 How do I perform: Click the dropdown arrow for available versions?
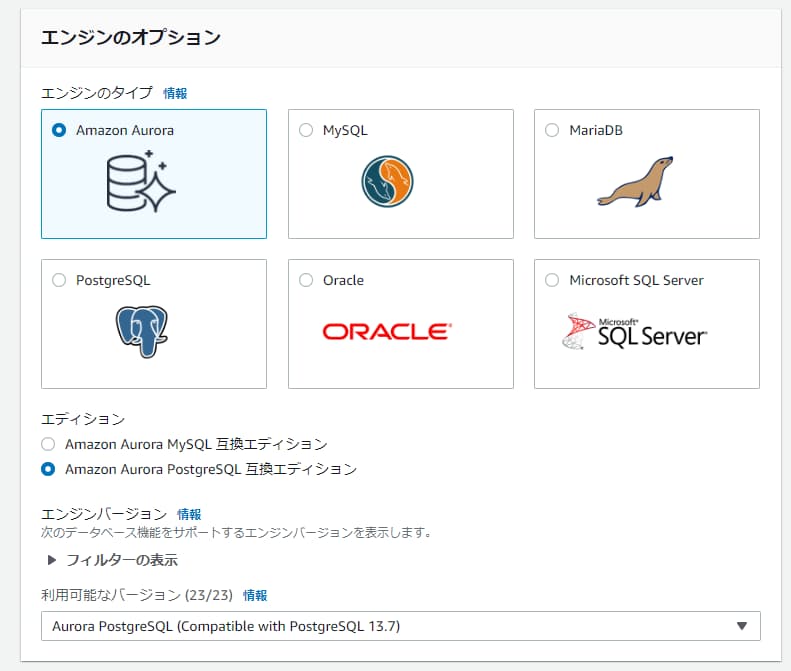pyautogui.click(x=741, y=626)
